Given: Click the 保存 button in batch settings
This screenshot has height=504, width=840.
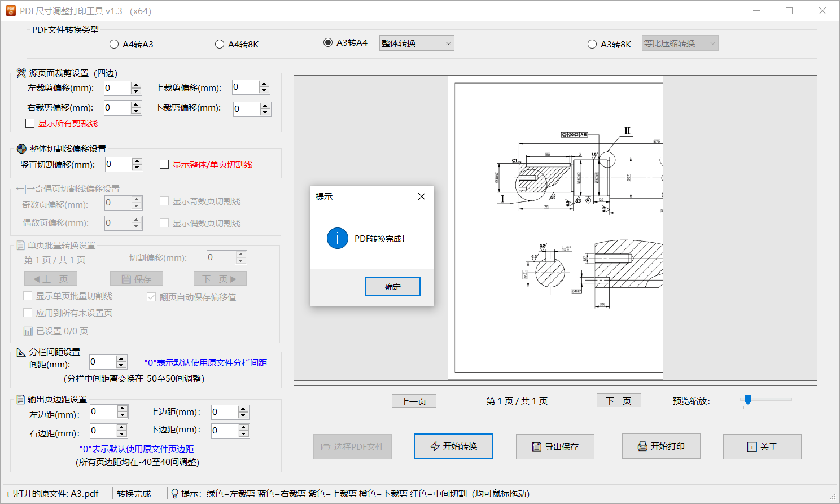Looking at the screenshot, I should point(137,279).
